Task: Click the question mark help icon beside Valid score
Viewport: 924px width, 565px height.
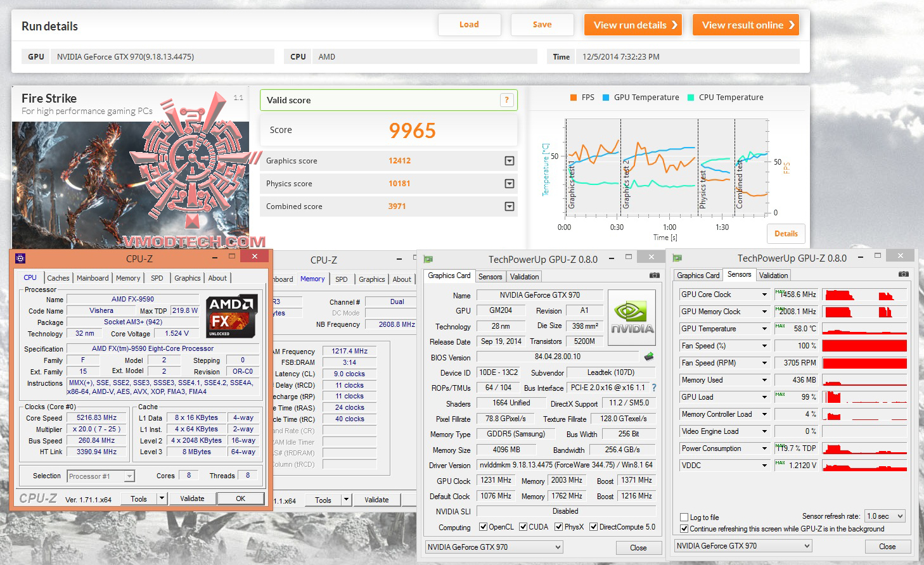Action: tap(506, 100)
